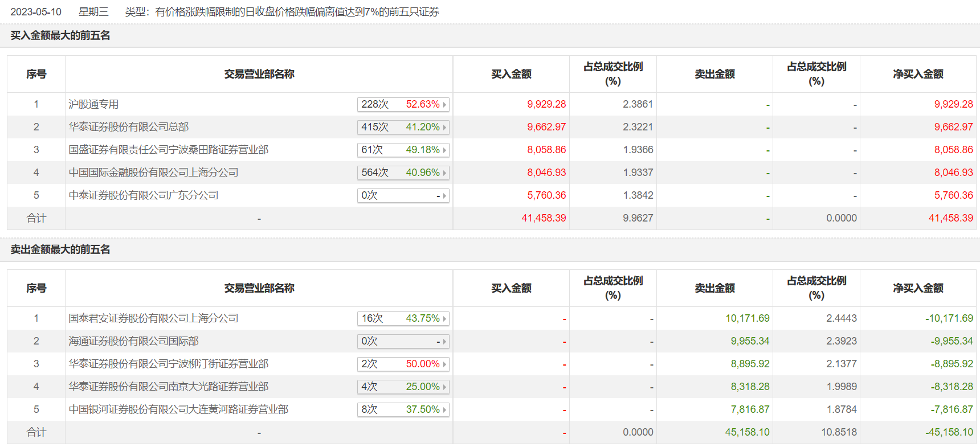Open 国盛证券有限责任公司宁波桑田路证券营业部 link
The image size is (980, 447).
[169, 150]
